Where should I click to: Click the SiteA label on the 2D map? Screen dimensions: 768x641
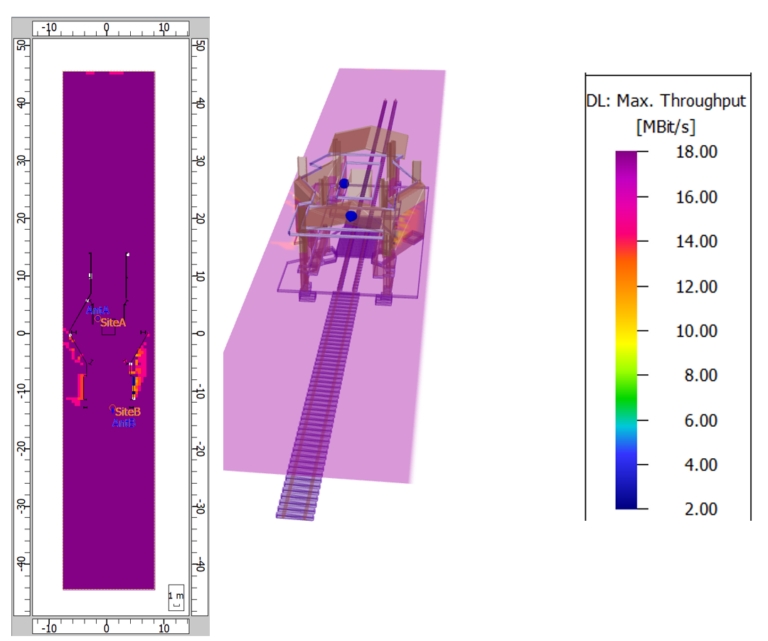coord(113,322)
